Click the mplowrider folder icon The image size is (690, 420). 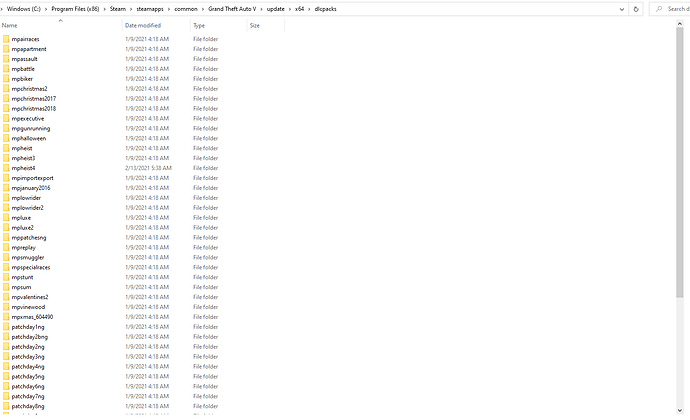click(6, 198)
